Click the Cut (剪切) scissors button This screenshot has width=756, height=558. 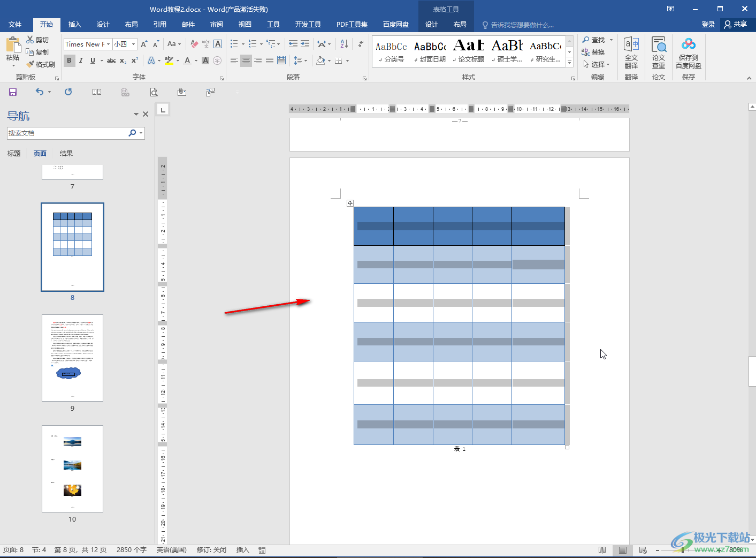point(37,40)
